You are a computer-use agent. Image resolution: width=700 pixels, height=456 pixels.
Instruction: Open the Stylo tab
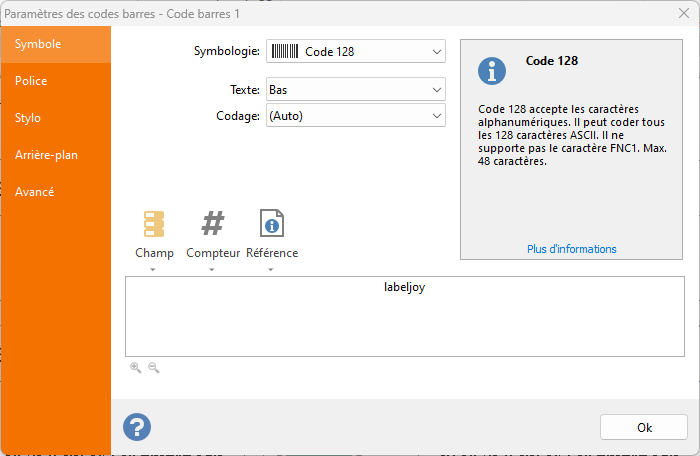[28, 118]
